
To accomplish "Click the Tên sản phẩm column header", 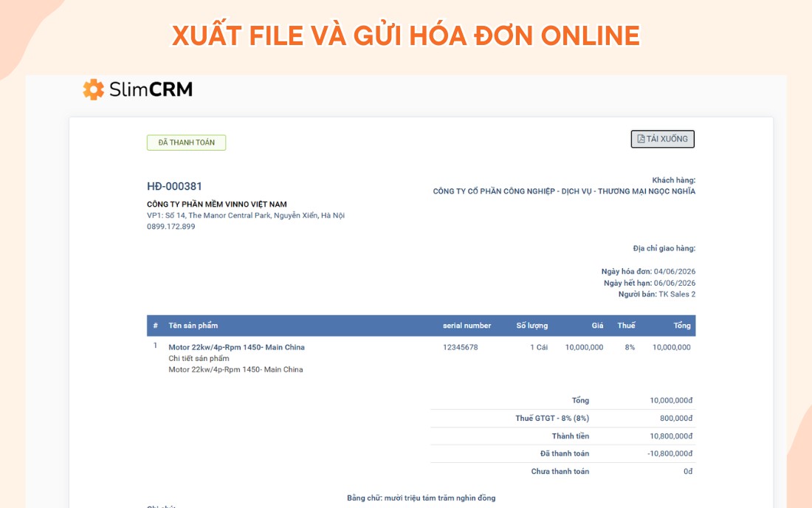I will point(193,325).
